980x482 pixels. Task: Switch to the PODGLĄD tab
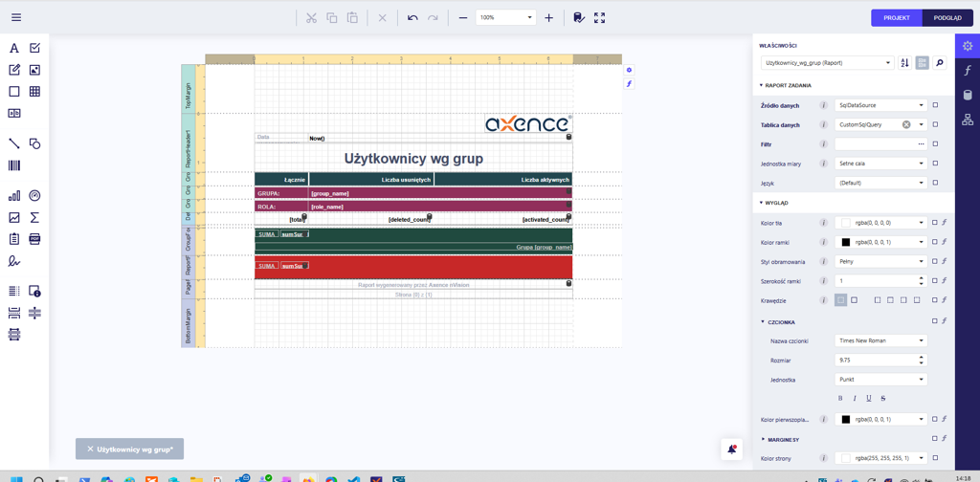click(947, 18)
